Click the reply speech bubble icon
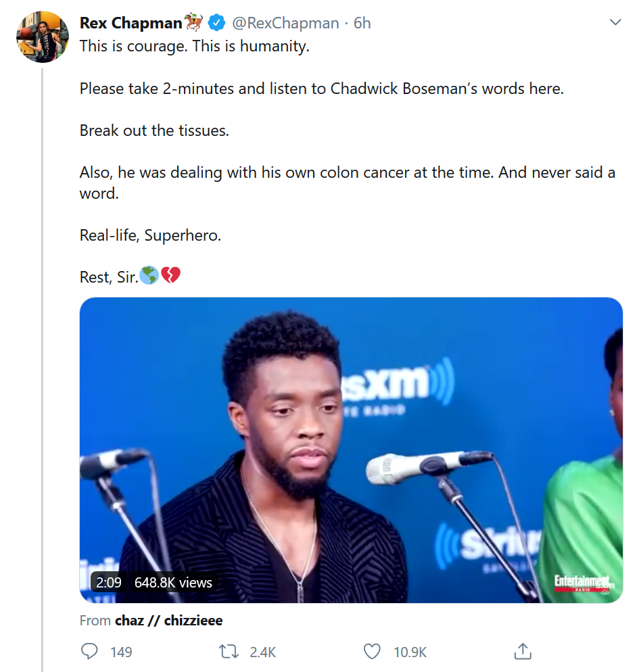This screenshot has height=672, width=639. (89, 652)
